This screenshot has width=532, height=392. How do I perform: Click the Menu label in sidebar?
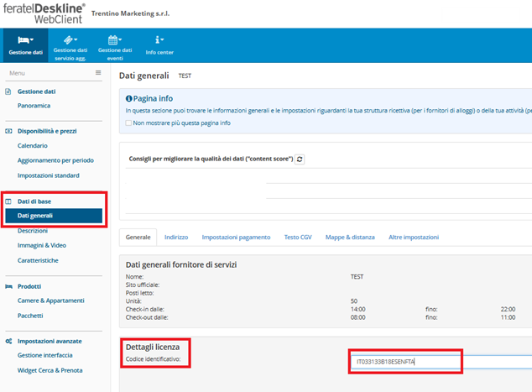17,73
